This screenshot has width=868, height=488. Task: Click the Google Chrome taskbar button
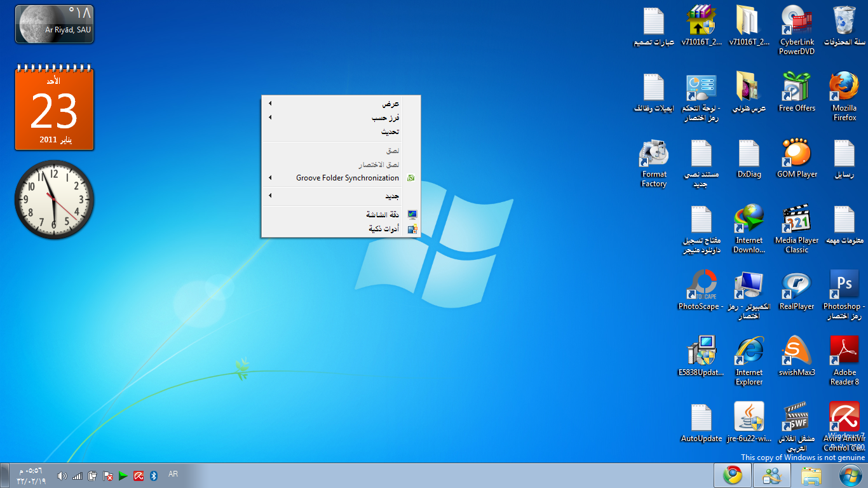coord(733,475)
